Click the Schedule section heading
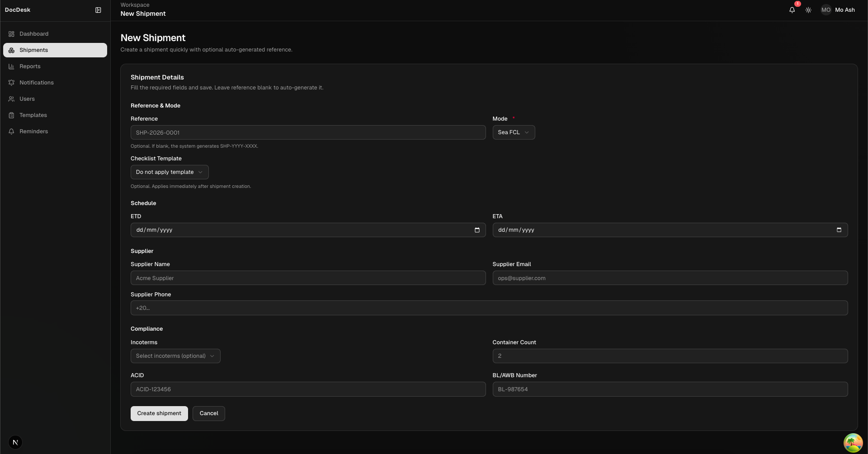The width and height of the screenshot is (868, 454). click(143, 203)
